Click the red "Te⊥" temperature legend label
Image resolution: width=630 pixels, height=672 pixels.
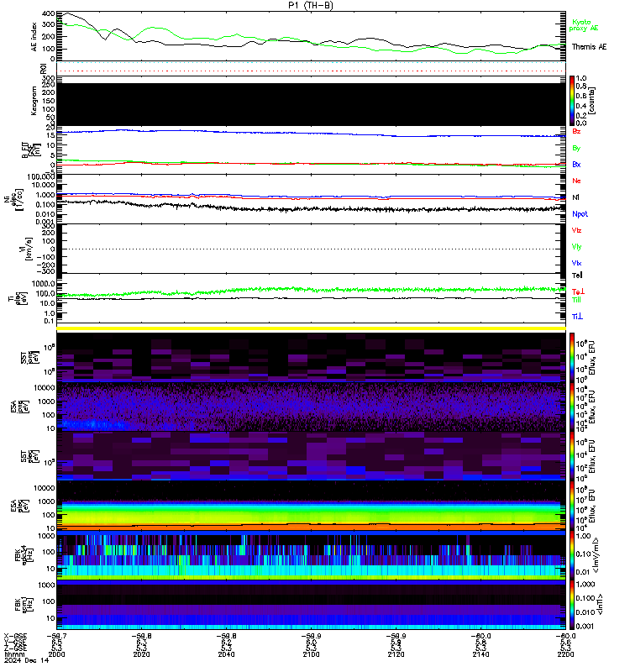click(x=578, y=291)
